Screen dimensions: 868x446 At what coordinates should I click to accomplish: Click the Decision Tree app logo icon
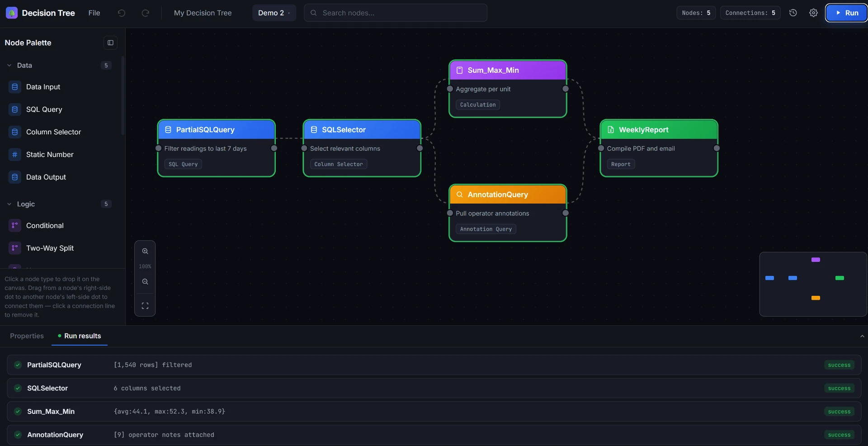click(12, 13)
